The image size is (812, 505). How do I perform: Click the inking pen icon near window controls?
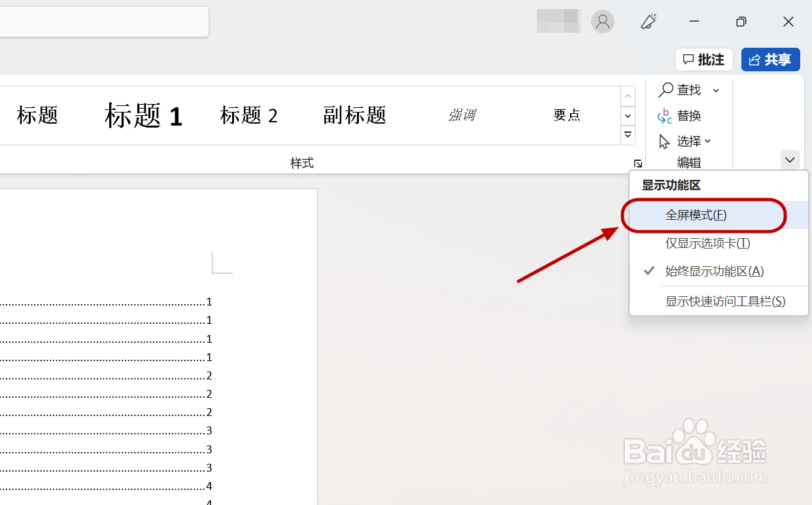(x=648, y=22)
